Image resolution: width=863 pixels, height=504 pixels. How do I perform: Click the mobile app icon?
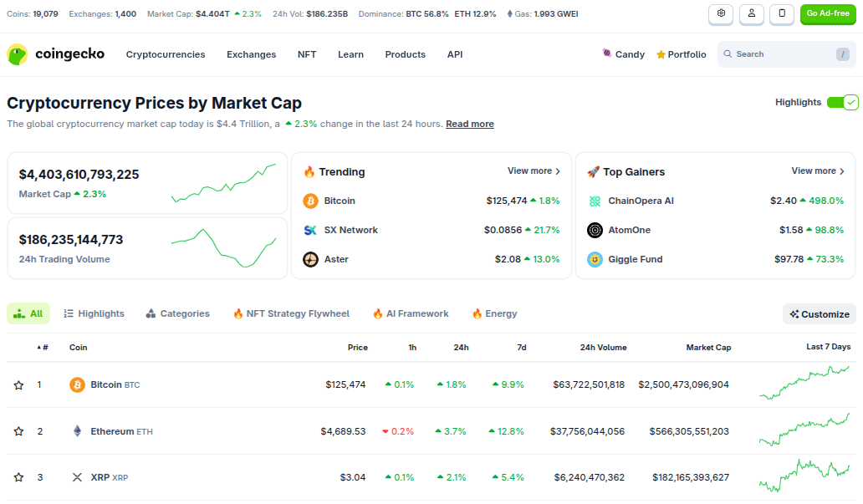[x=781, y=13]
